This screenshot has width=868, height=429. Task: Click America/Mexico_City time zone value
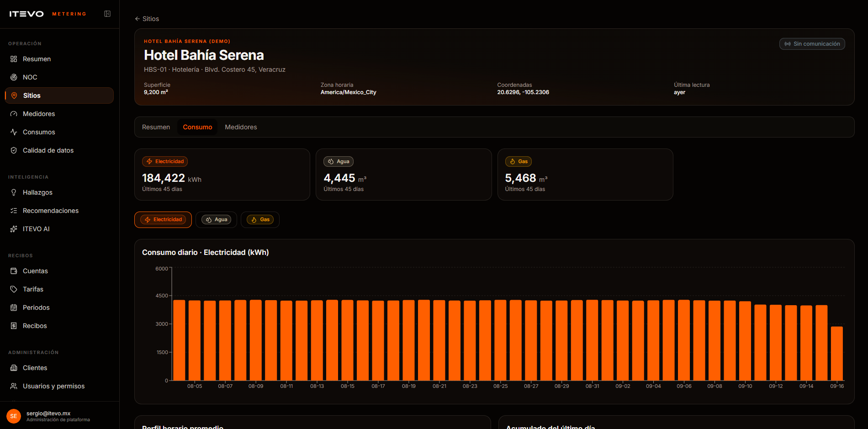[x=348, y=92]
